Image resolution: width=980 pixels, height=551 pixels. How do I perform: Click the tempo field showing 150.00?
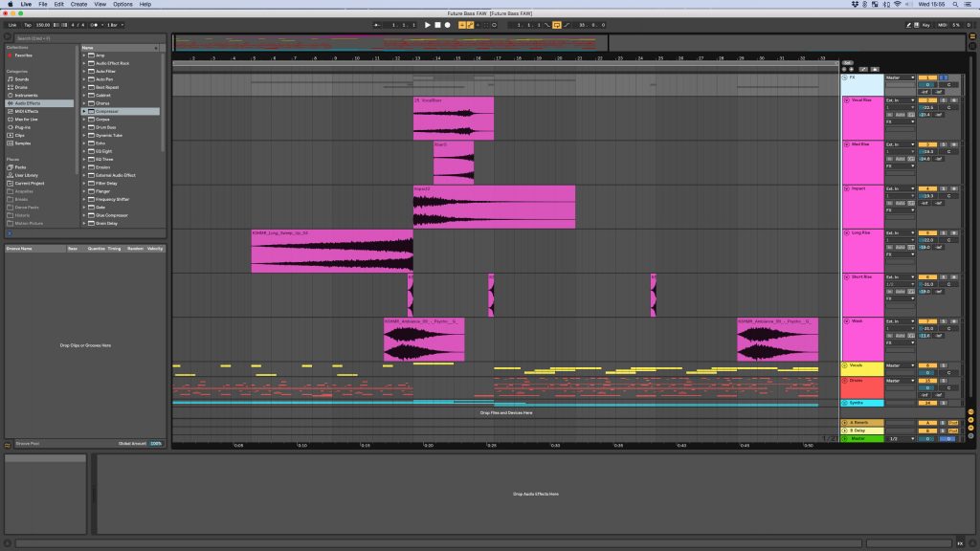(43, 25)
